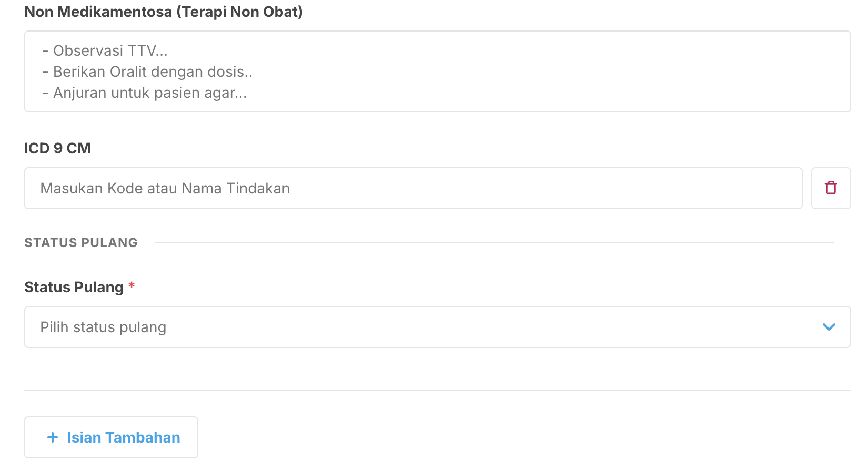Click the red trash delete icon
The height and width of the screenshot is (472, 868).
tap(831, 188)
